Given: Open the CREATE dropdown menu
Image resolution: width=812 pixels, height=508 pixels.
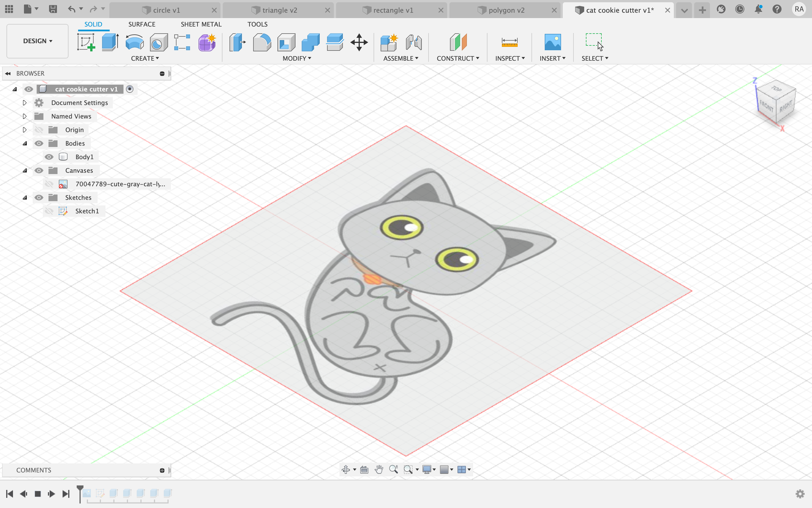Looking at the screenshot, I should [x=145, y=58].
